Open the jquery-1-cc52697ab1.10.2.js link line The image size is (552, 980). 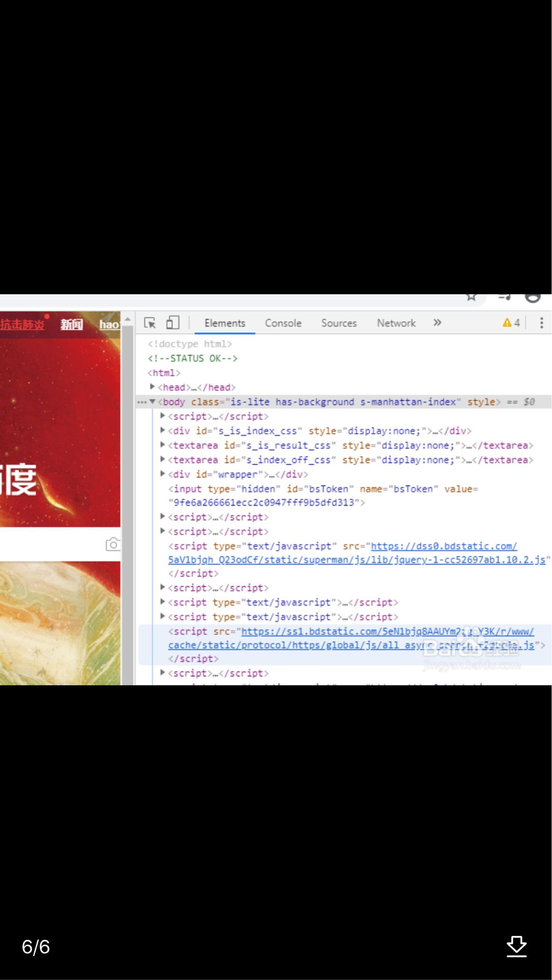click(x=357, y=560)
